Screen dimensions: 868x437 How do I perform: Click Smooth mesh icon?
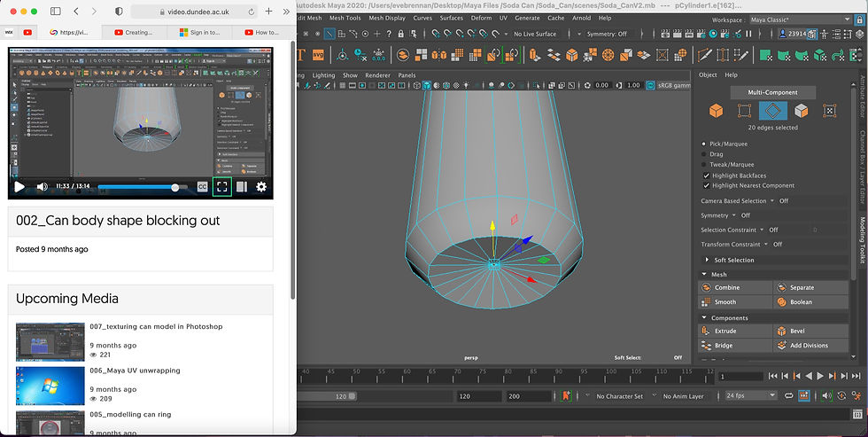tap(706, 302)
